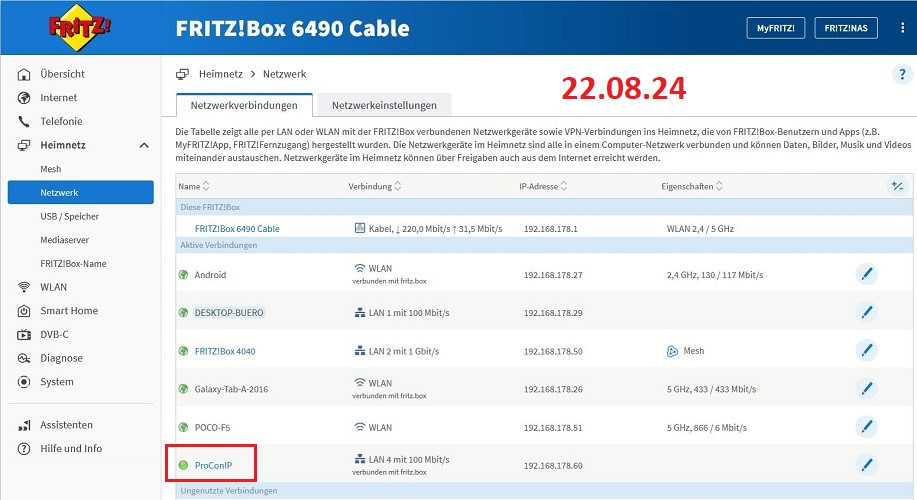Viewport: 917px width, 500px height.
Task: Click the System icon
Action: point(24,382)
